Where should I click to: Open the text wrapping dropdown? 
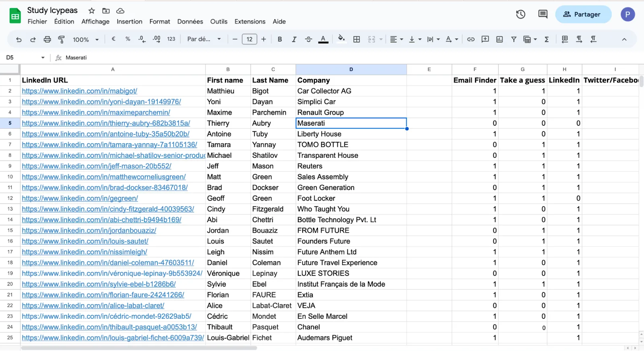433,39
